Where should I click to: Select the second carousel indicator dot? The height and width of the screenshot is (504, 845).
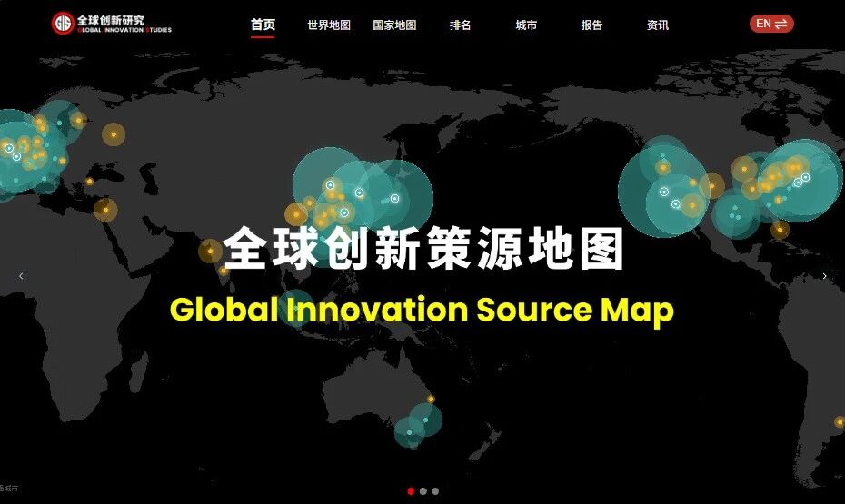click(x=423, y=491)
